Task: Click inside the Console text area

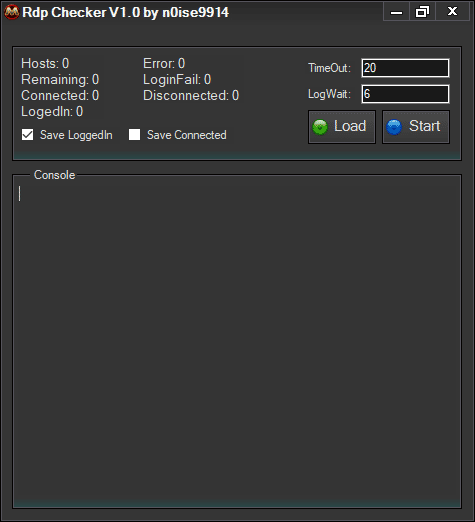Action: pos(237,343)
